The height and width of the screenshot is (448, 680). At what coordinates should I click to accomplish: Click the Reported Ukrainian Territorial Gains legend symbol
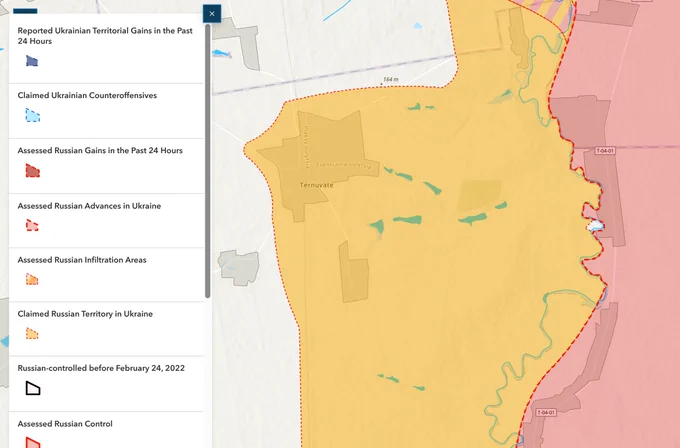point(32,61)
